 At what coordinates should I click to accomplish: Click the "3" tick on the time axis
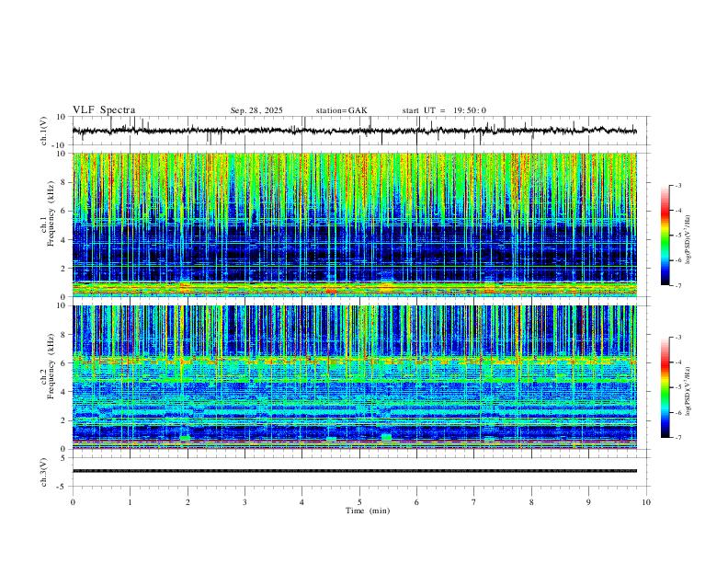[x=245, y=502]
